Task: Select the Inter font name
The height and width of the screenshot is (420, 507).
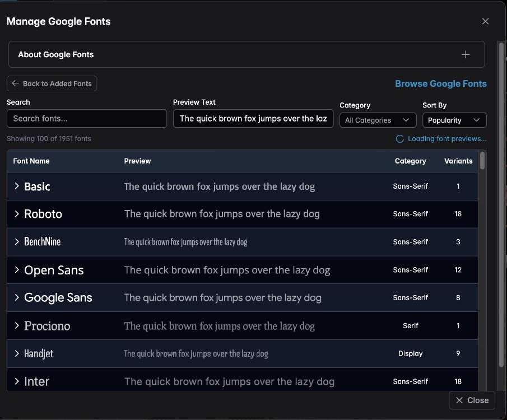Action: coord(36,381)
